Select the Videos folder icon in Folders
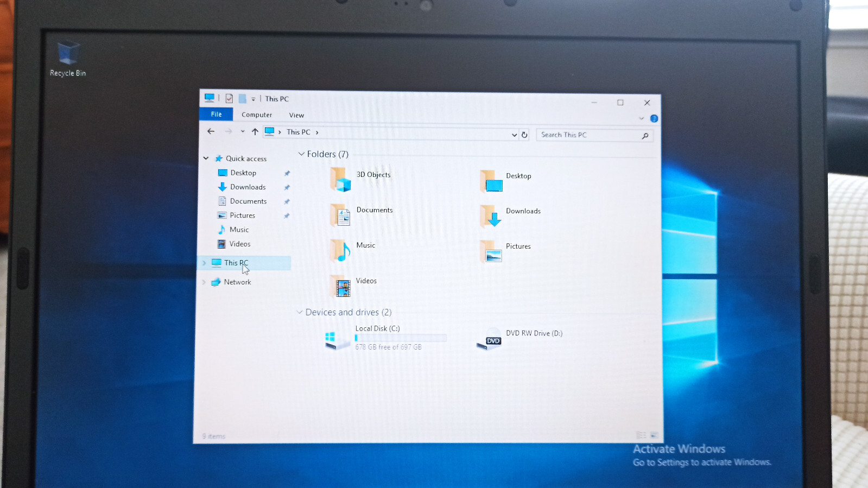This screenshot has width=868, height=488. pyautogui.click(x=341, y=286)
